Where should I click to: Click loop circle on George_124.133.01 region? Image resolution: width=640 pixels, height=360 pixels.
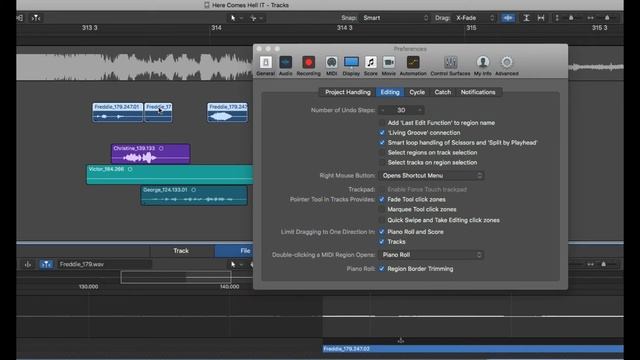point(193,190)
